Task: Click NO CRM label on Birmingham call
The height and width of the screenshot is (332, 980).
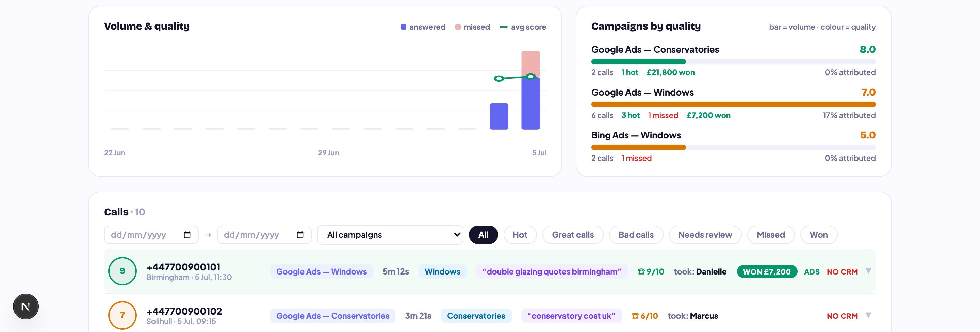Action: click(842, 272)
